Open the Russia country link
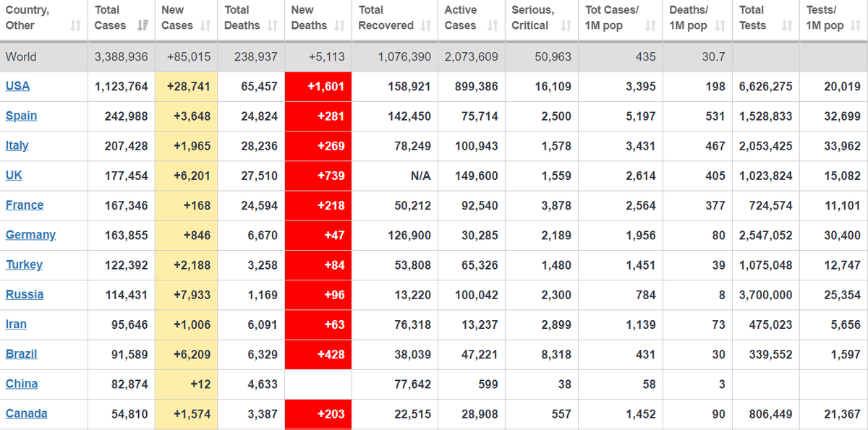Viewport: 868px width, 430px height. 25,294
